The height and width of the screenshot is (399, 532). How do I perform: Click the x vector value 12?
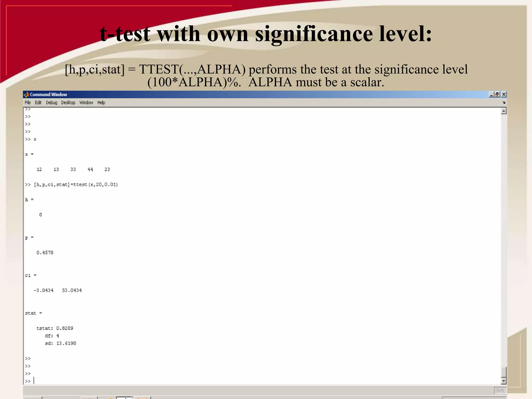[x=39, y=170]
